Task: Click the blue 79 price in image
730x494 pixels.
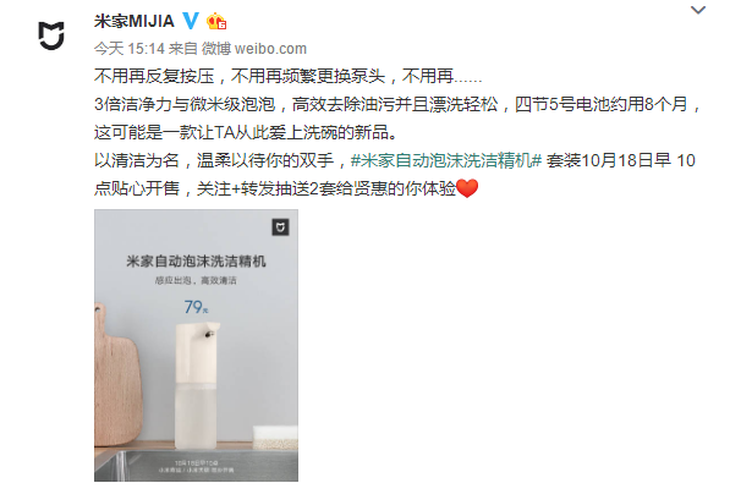Action: coord(196,307)
